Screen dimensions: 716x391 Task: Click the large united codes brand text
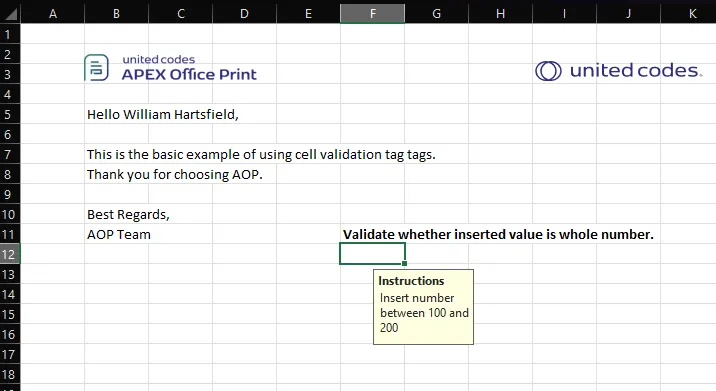[636, 70]
